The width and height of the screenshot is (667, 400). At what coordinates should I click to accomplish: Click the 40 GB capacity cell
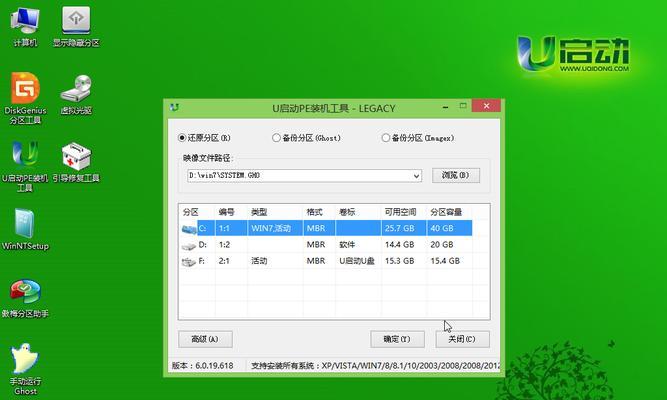click(442, 229)
